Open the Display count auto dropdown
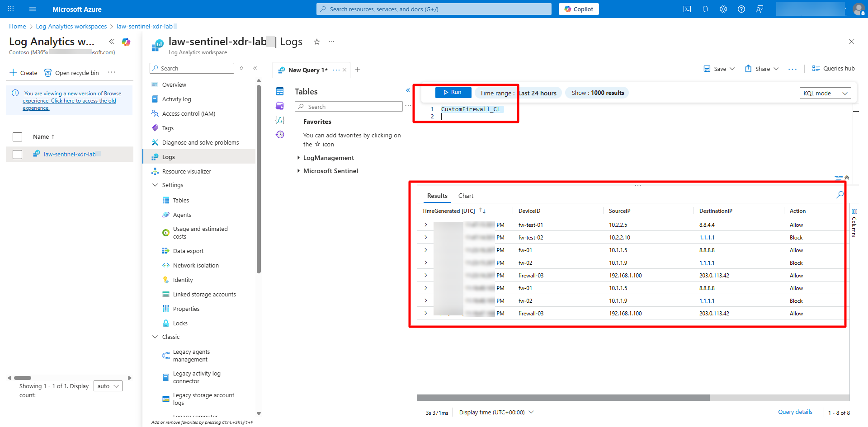The height and width of the screenshot is (427, 868). click(108, 386)
